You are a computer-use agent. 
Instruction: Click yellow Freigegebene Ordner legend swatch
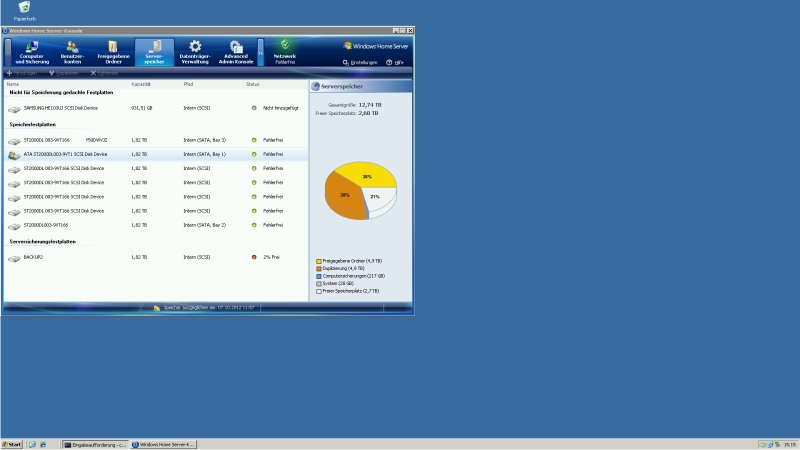pyautogui.click(x=319, y=261)
